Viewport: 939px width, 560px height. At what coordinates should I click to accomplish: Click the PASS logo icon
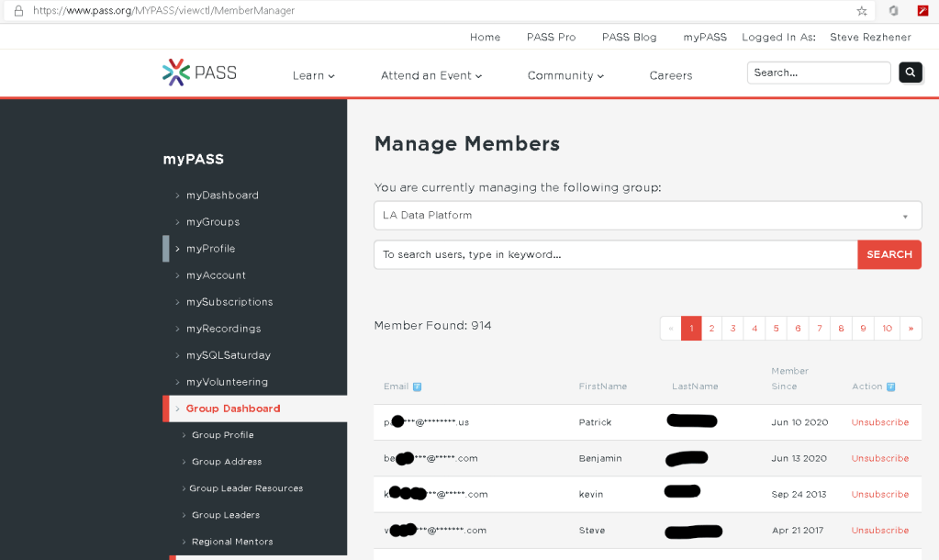tap(176, 73)
